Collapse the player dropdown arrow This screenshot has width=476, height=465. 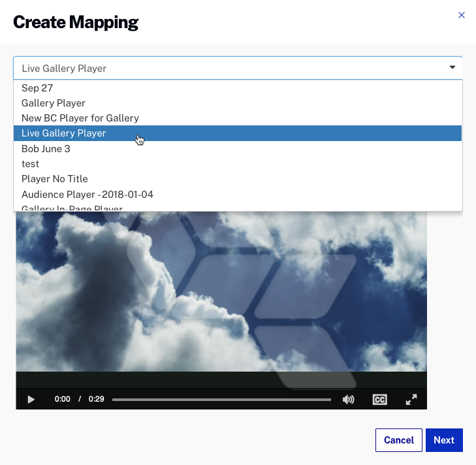tap(452, 68)
